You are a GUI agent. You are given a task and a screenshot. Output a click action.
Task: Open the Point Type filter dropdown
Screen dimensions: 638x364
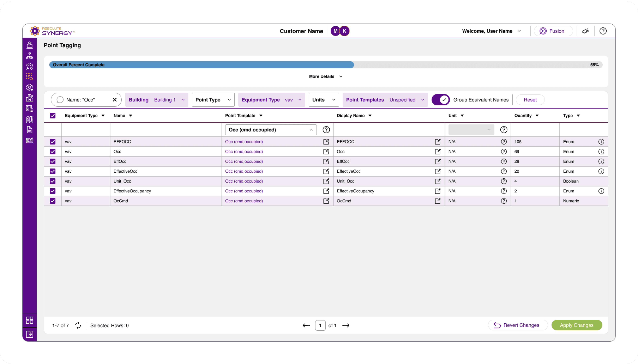pyautogui.click(x=213, y=100)
